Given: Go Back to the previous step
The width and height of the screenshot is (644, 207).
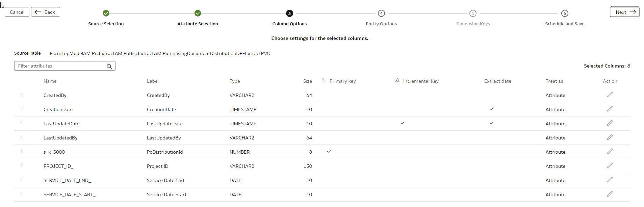Looking at the screenshot, I should click(x=46, y=12).
